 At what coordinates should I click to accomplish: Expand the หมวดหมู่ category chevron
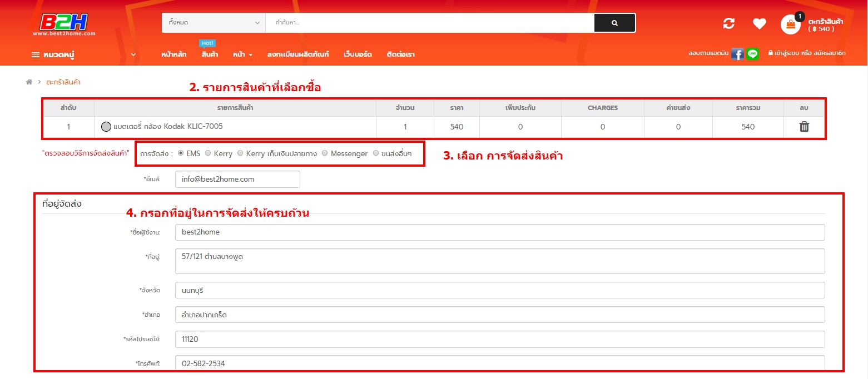(133, 54)
